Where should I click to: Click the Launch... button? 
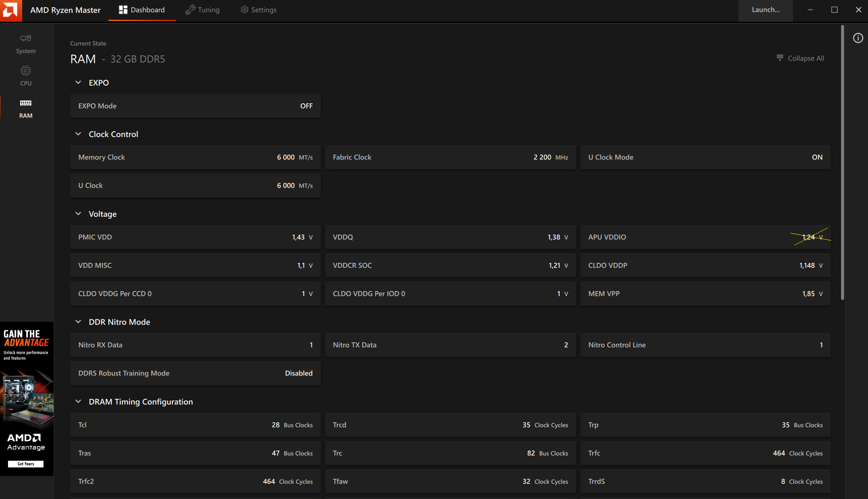click(765, 10)
